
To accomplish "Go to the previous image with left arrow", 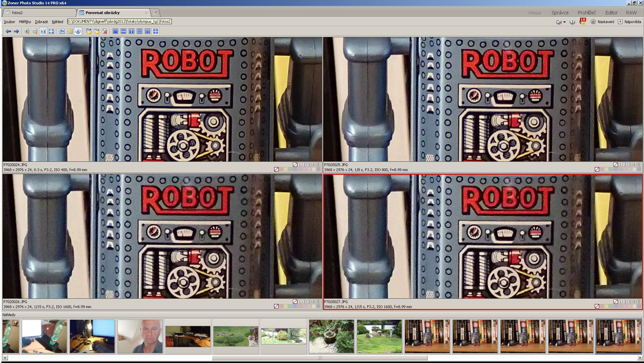I will [8, 31].
